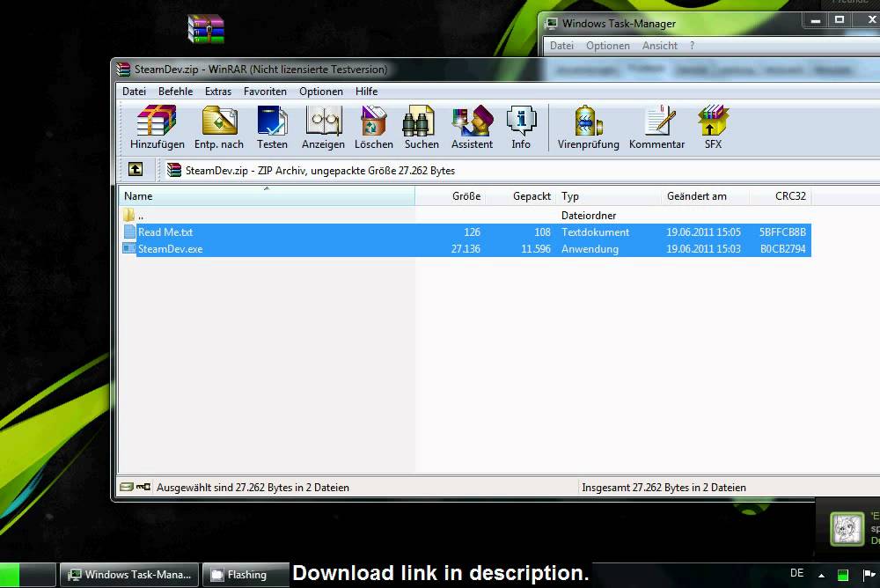Click the Task-Manager title bar icon
880x588 pixels.
pos(552,23)
